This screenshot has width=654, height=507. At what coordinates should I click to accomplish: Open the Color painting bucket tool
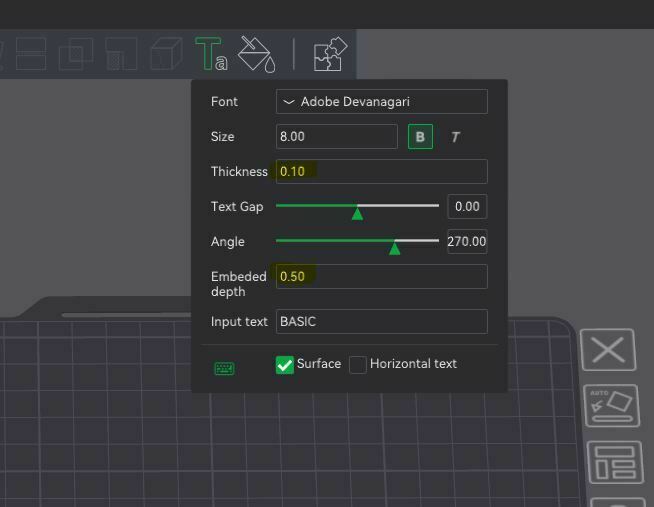pyautogui.click(x=257, y=54)
